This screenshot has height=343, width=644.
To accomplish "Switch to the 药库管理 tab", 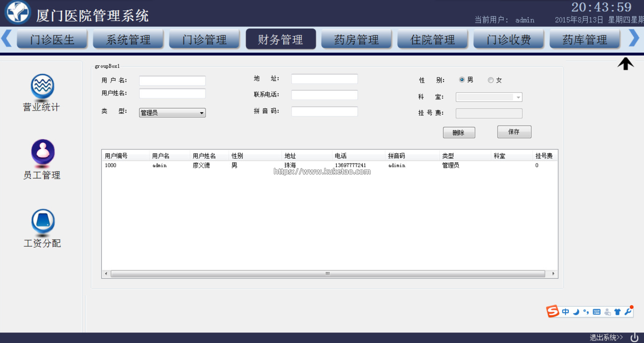I will click(585, 40).
